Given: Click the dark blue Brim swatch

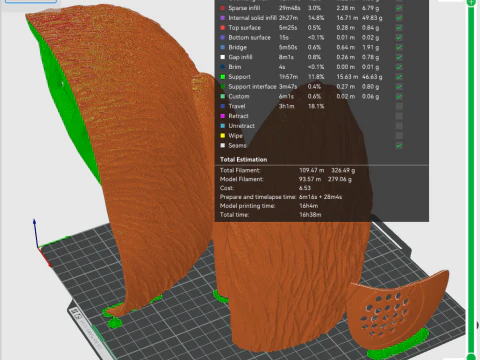Looking at the screenshot, I should coord(223,67).
